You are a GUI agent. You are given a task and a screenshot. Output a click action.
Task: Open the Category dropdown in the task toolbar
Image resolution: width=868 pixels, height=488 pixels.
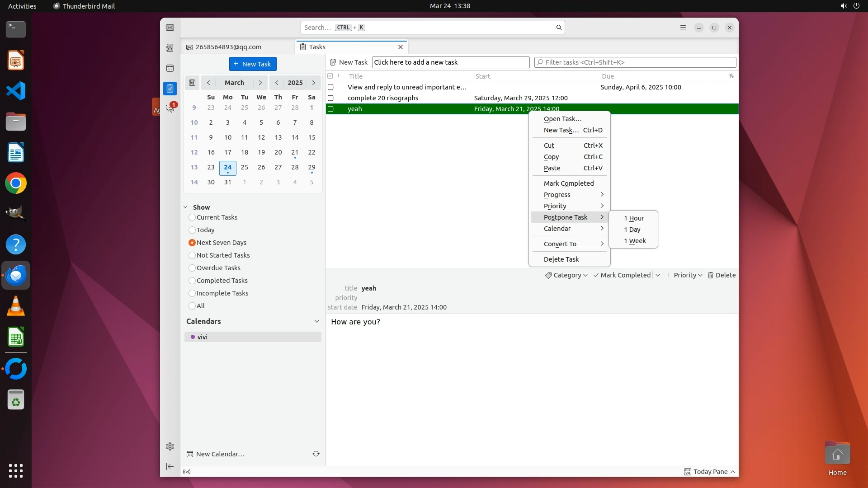(566, 275)
